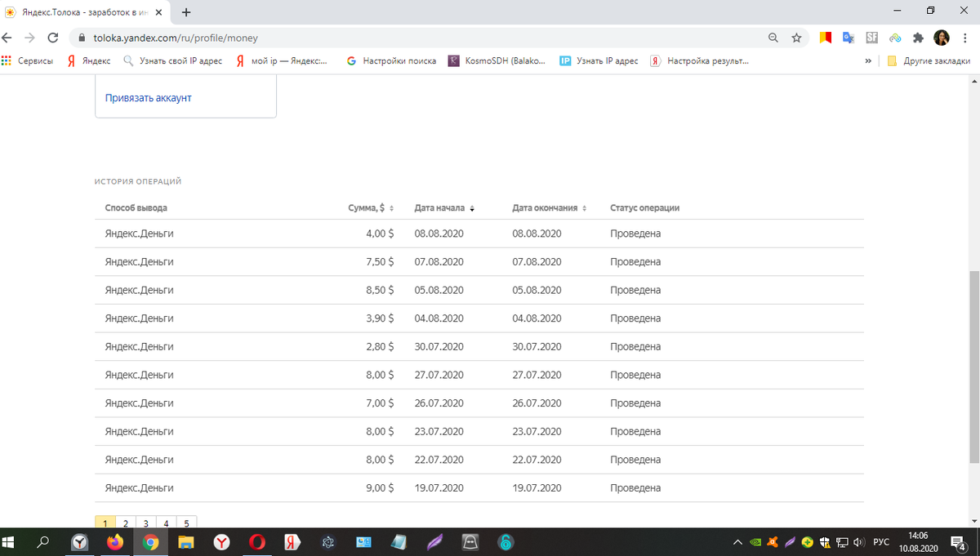Click Проведена status in the 19.07.2020 row
The width and height of the screenshot is (980, 556).
(x=635, y=488)
